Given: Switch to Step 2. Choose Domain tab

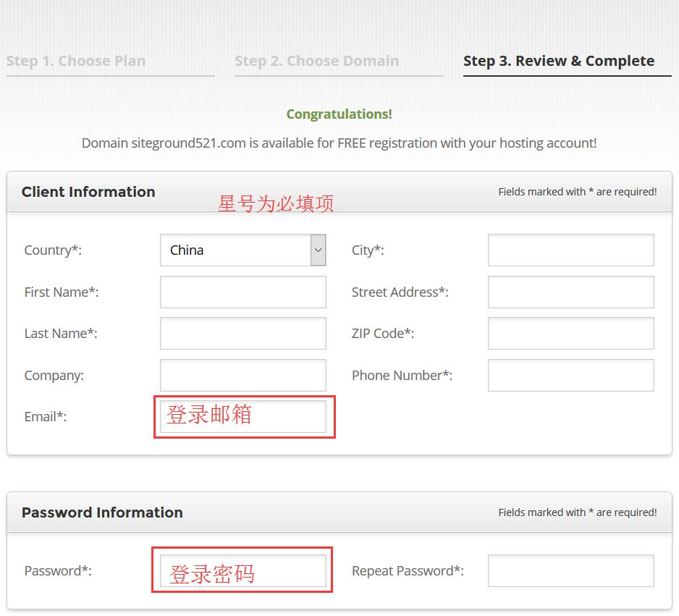Looking at the screenshot, I should [316, 62].
